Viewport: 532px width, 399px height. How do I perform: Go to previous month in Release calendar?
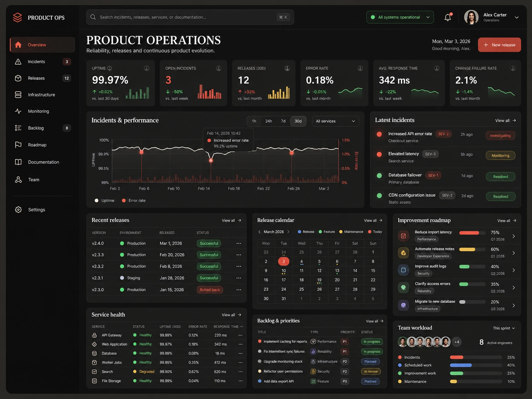click(259, 232)
